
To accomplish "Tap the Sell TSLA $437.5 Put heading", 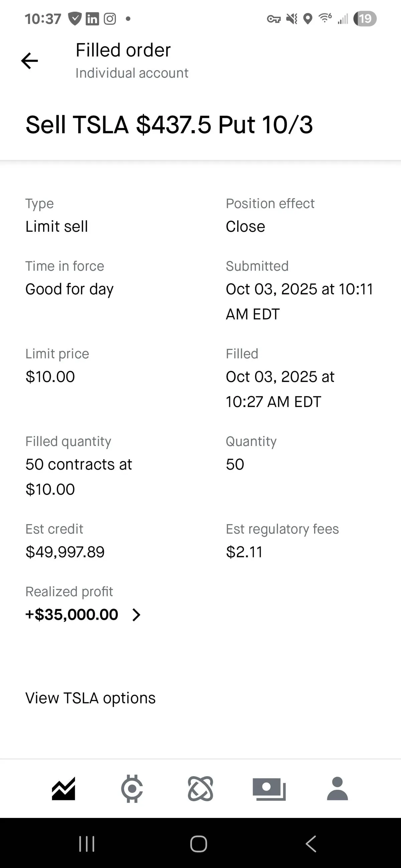I will [169, 125].
